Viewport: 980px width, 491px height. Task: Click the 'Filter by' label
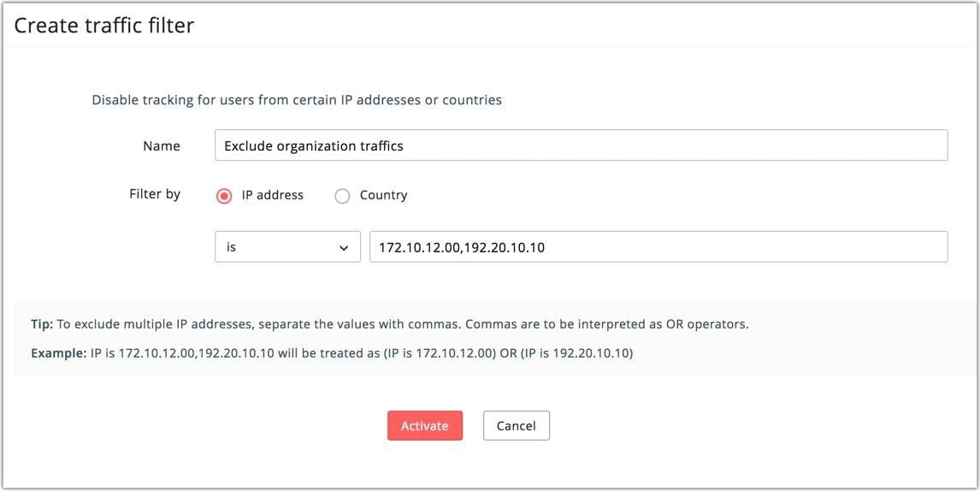pyautogui.click(x=155, y=194)
